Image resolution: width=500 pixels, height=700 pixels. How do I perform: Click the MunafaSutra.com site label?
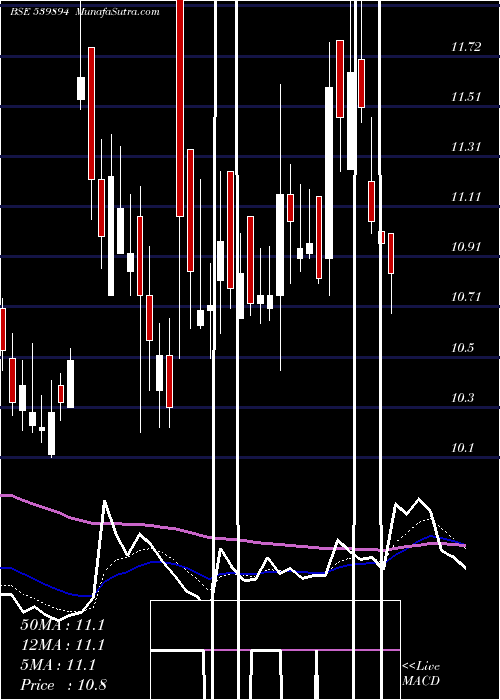(x=117, y=12)
